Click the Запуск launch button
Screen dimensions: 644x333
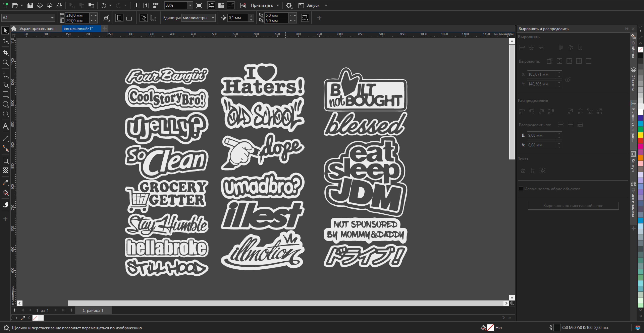point(313,5)
